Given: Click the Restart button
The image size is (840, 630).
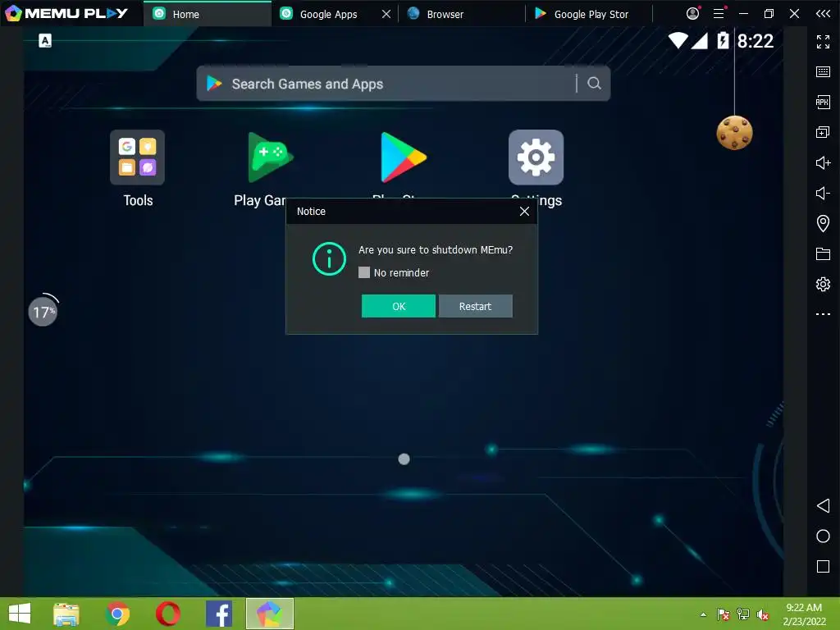Looking at the screenshot, I should [x=475, y=306].
